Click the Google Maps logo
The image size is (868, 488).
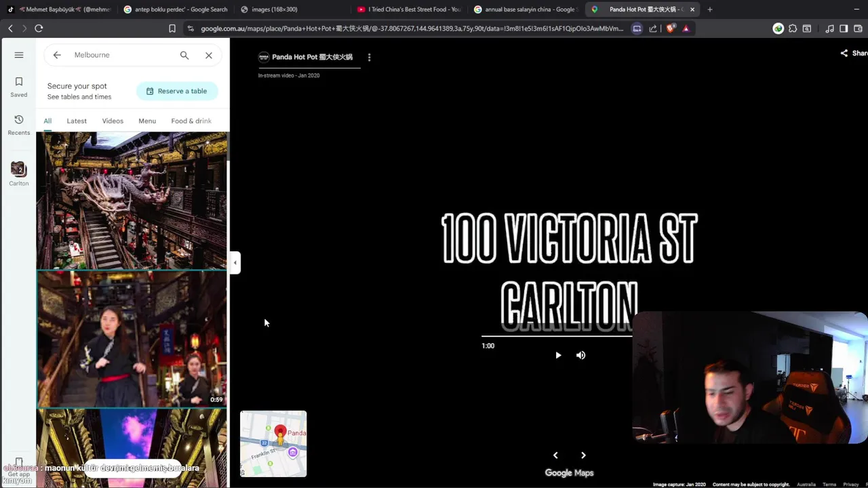[x=569, y=473]
